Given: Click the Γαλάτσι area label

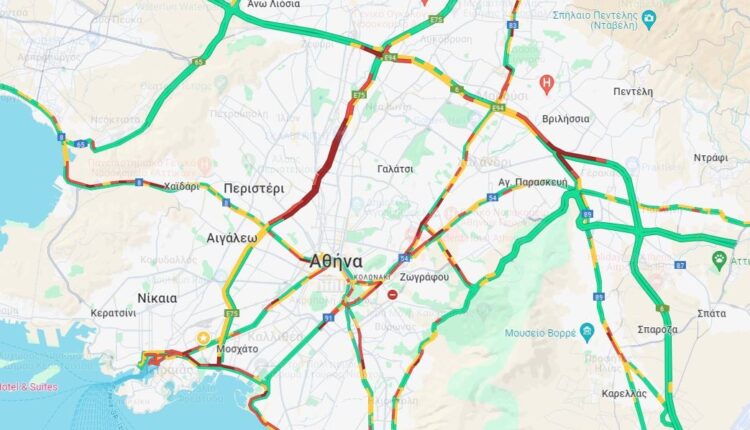Looking at the screenshot, I should [x=395, y=169].
